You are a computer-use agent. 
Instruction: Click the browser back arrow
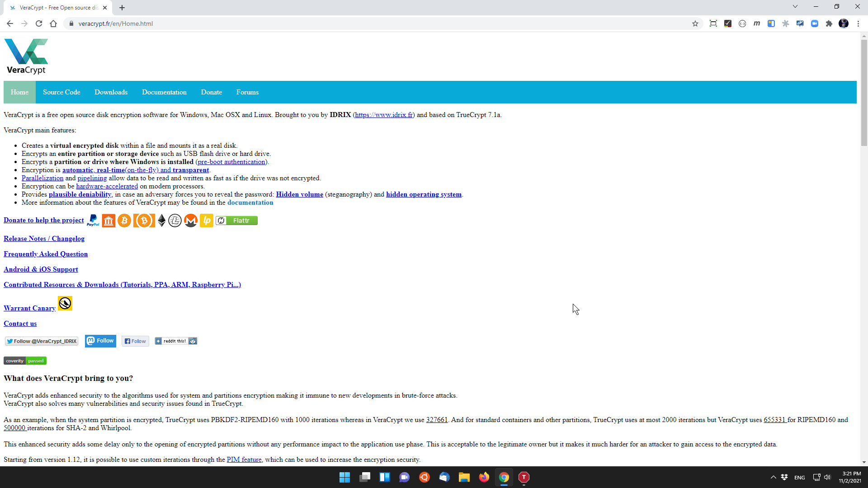10,23
